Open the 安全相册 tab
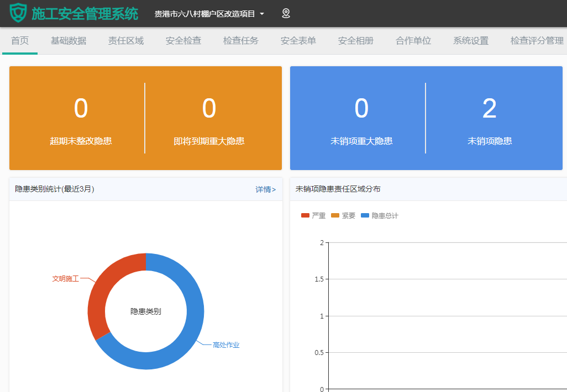 [x=356, y=40]
